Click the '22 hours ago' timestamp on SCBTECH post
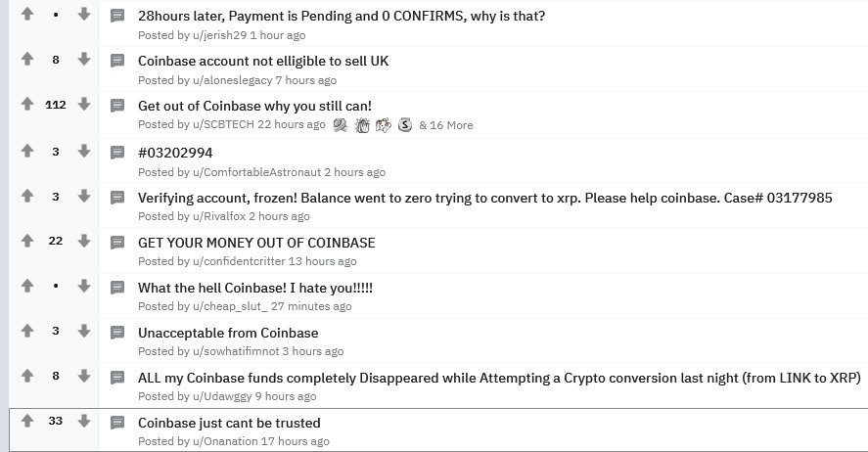 point(292,125)
